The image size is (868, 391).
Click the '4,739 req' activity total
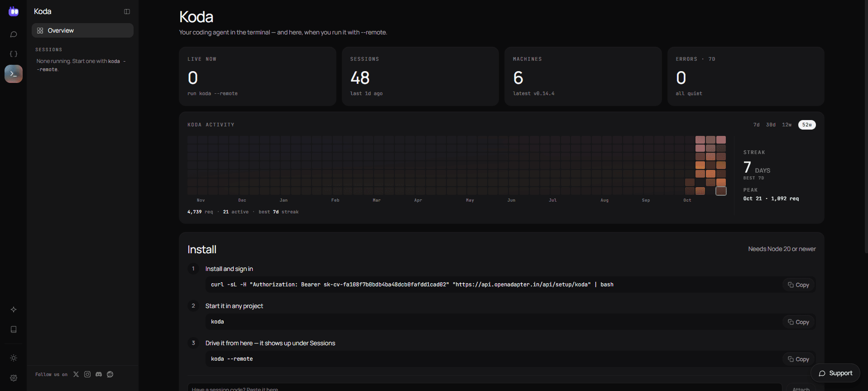[x=200, y=212]
